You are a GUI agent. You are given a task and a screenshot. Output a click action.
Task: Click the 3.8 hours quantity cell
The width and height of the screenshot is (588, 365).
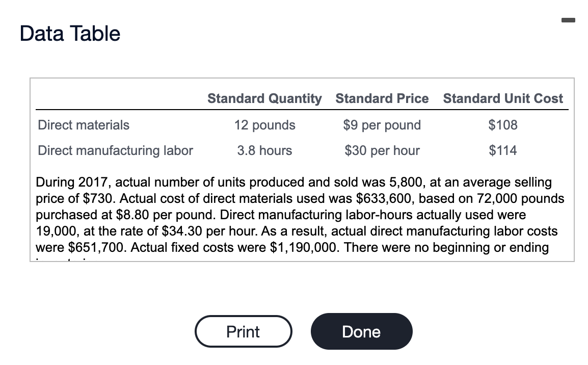tap(264, 150)
